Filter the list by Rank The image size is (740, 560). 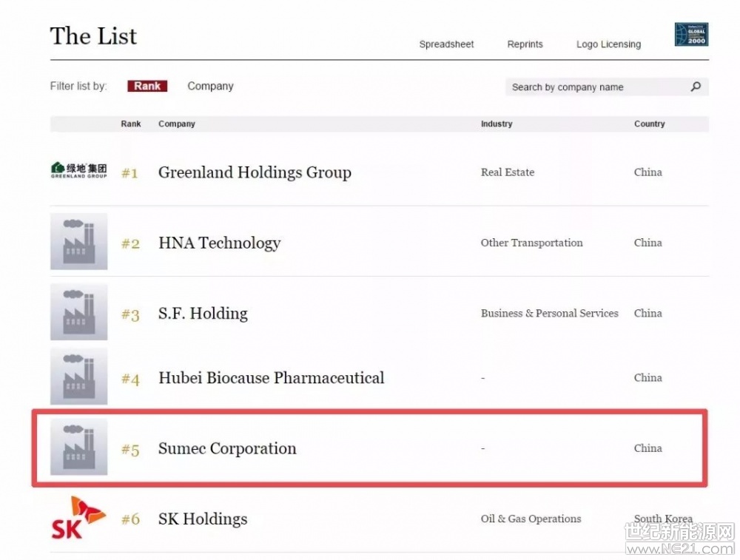click(147, 86)
